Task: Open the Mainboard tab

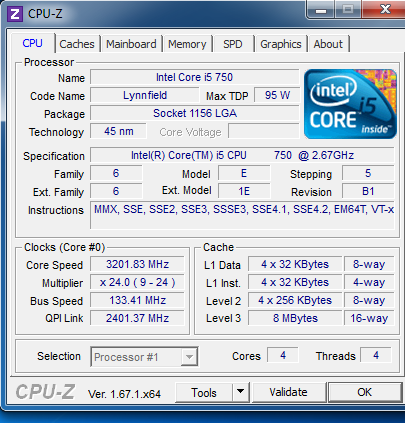Action: point(131,44)
